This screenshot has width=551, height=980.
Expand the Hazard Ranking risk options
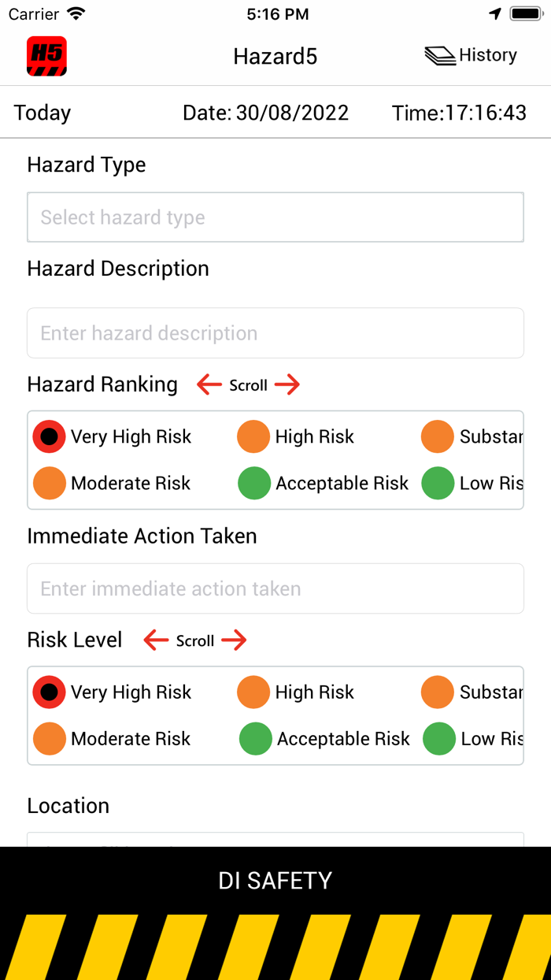tap(275, 459)
